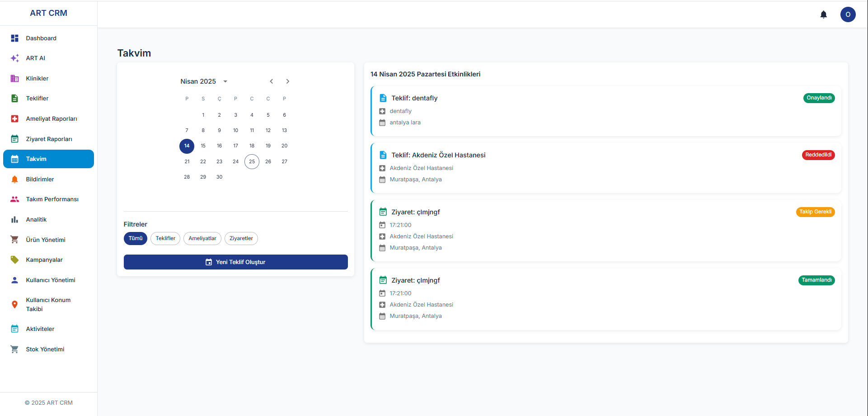Select the Tümü filter chip

click(x=135, y=239)
